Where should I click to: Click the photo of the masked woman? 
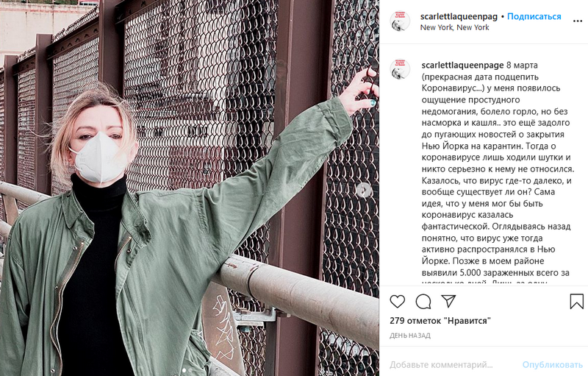point(190,188)
